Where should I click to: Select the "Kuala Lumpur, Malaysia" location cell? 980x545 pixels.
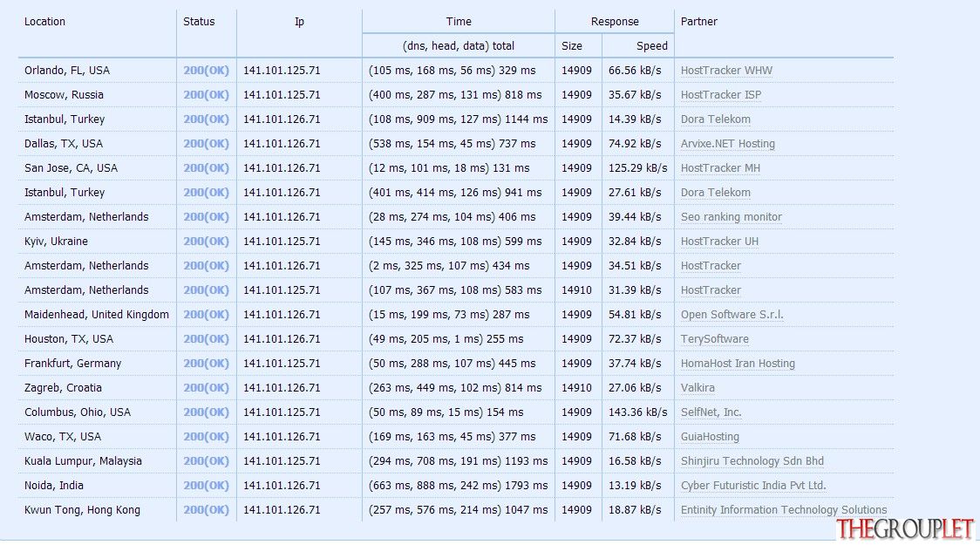(x=83, y=460)
